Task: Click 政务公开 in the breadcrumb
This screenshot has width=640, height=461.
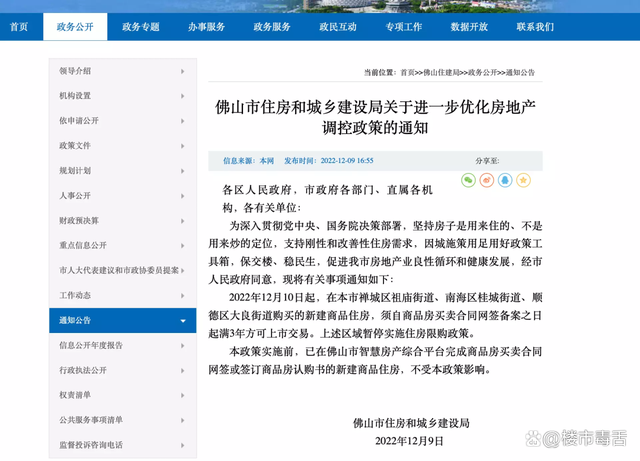Action: [x=482, y=73]
